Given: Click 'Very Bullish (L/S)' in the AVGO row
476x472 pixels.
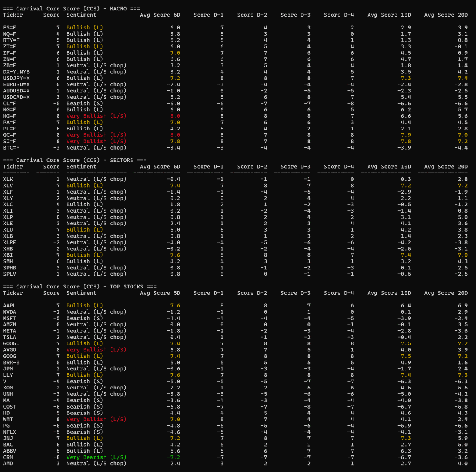Looking at the screenshot, I should pyautogui.click(x=96, y=350).
